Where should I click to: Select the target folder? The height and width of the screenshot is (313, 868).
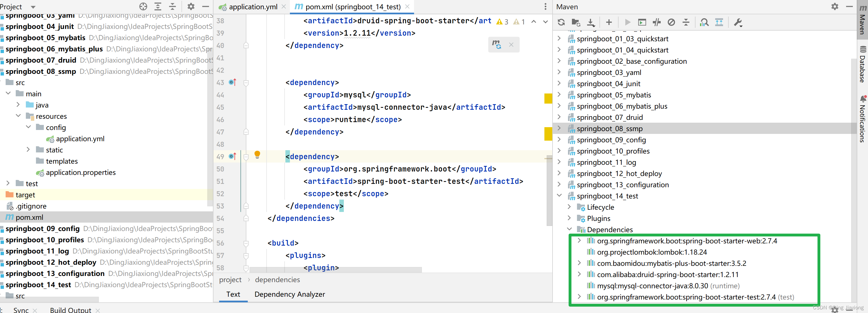click(21, 195)
